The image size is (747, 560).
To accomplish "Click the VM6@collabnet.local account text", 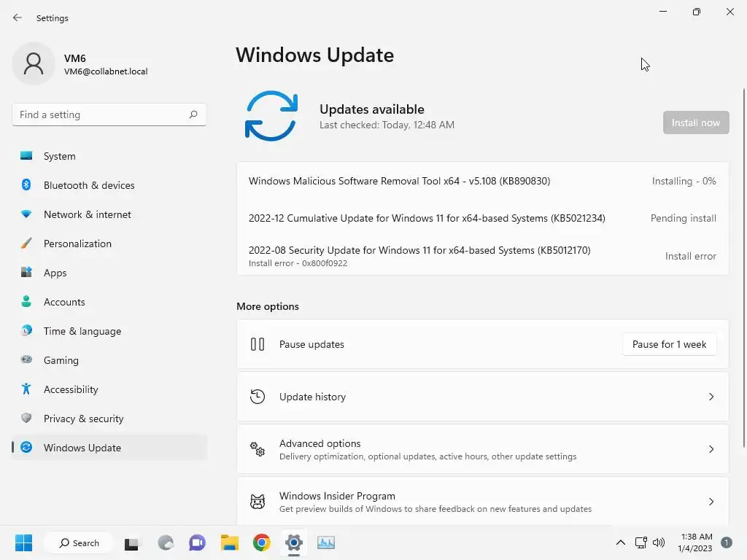I will [106, 71].
